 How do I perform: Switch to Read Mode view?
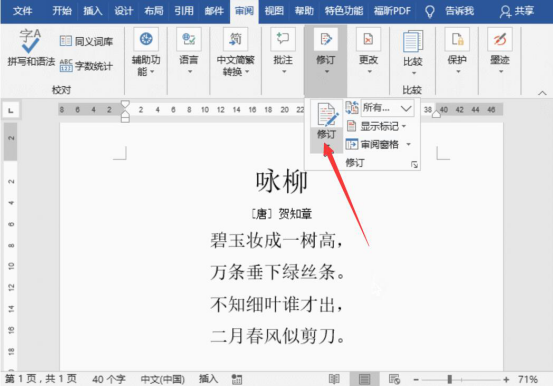pyautogui.click(x=334, y=380)
